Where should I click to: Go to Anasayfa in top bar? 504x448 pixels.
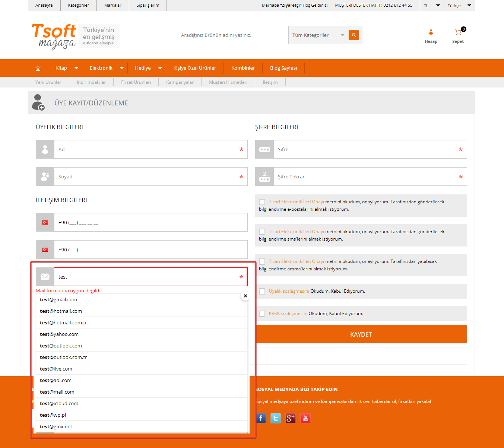[44, 5]
